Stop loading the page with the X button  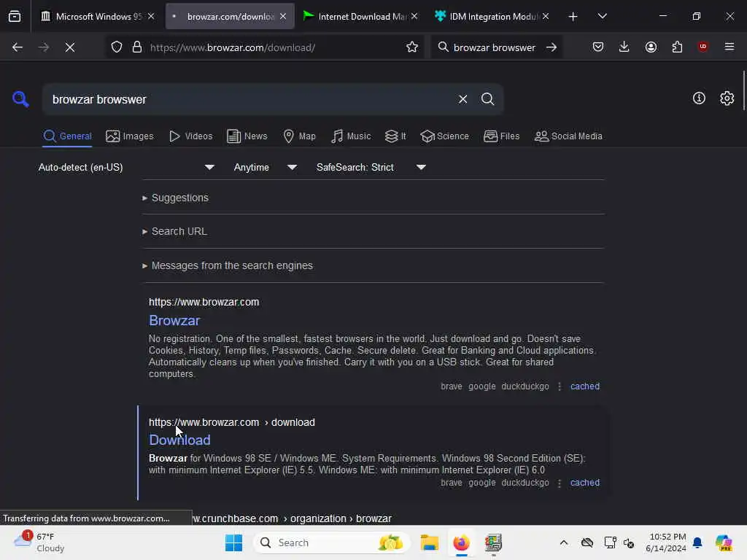click(x=70, y=47)
